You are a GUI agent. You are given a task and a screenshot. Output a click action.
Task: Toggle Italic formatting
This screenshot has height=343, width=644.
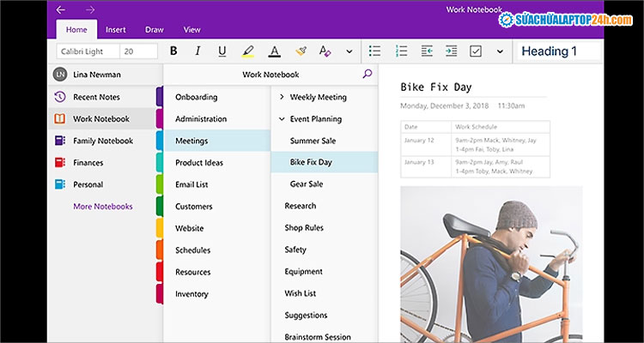coord(198,51)
